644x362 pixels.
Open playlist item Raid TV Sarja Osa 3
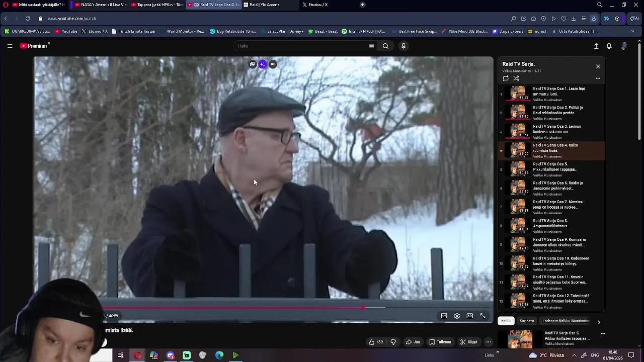point(551,131)
